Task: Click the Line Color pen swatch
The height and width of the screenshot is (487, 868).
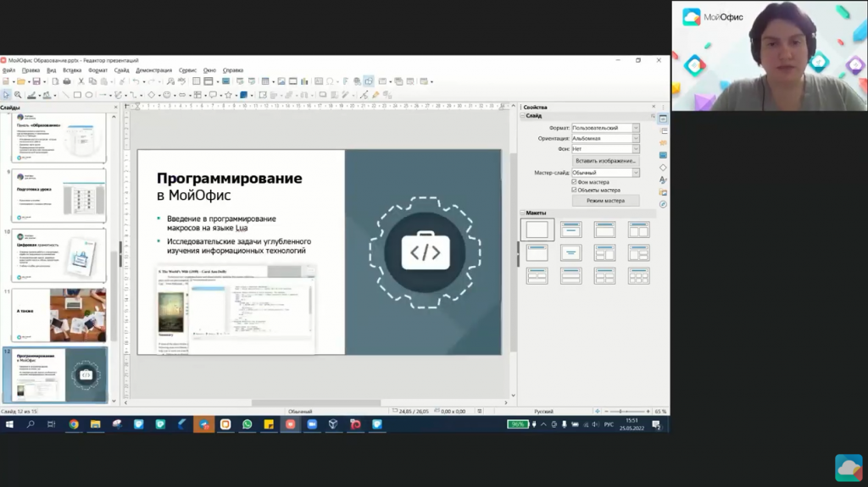Action: pyautogui.click(x=31, y=95)
